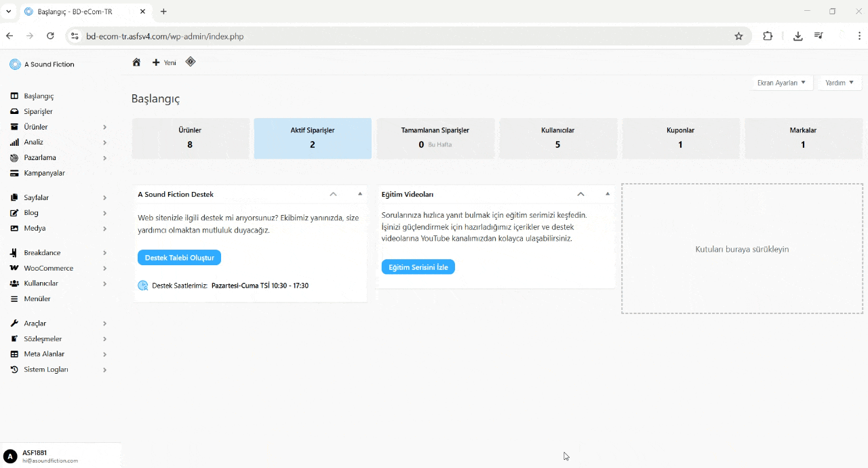The image size is (868, 468).
Task: Open the Yardım dropdown
Action: [839, 83]
